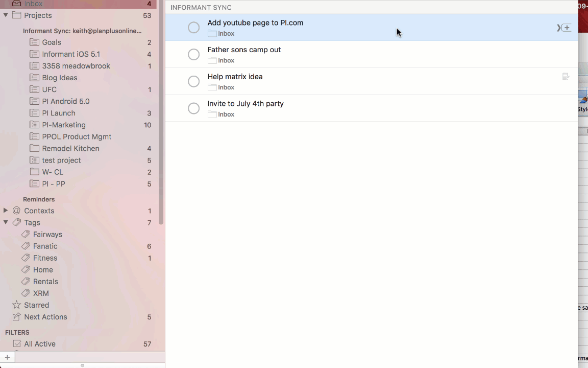The image size is (588, 368).
Task: Select the Fitness tag
Action: pos(45,258)
